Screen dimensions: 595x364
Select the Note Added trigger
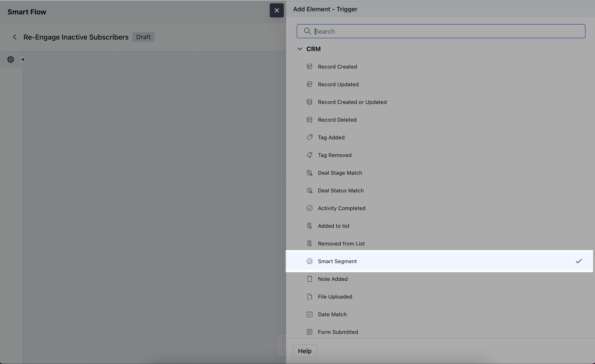point(333,279)
